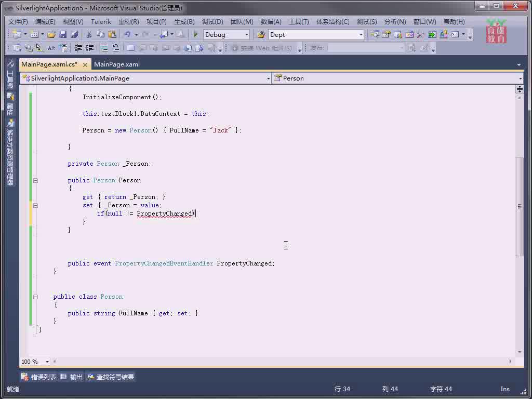This screenshot has height=399, width=532.
Task: Click the horizontal scrollbar right arrow
Action: coord(510,362)
